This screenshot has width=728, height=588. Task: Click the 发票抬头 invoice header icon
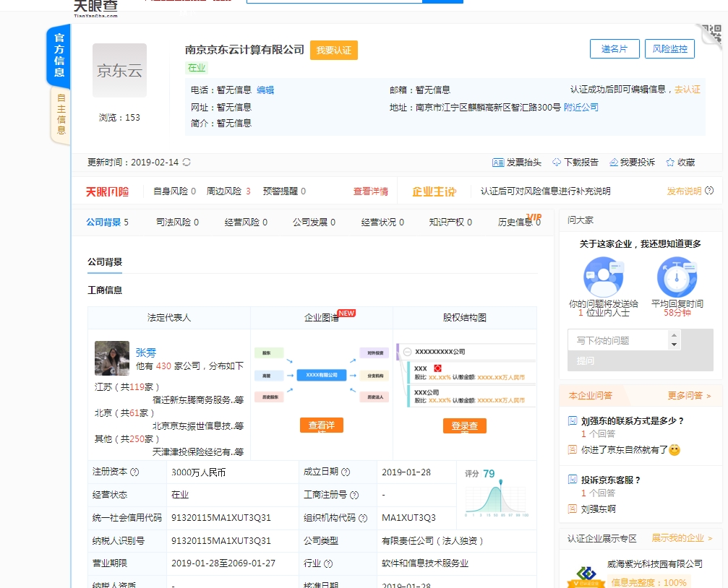[497, 163]
